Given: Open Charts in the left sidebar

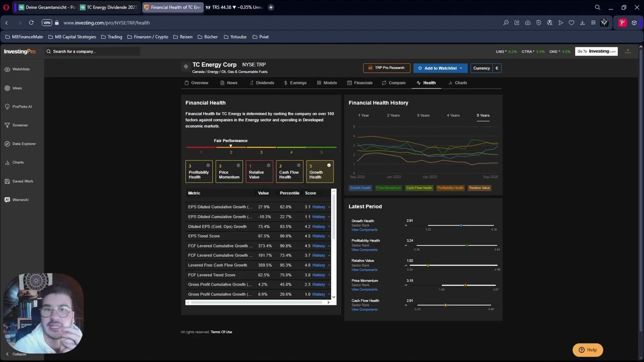Looking at the screenshot, I should 14,162.
